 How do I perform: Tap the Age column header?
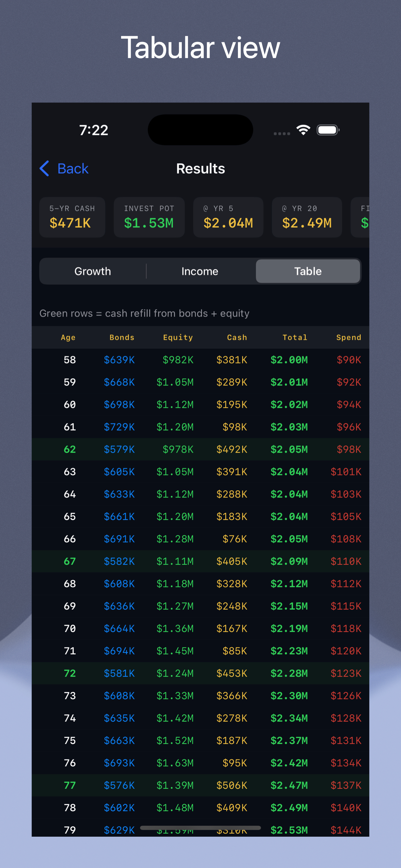(68, 337)
